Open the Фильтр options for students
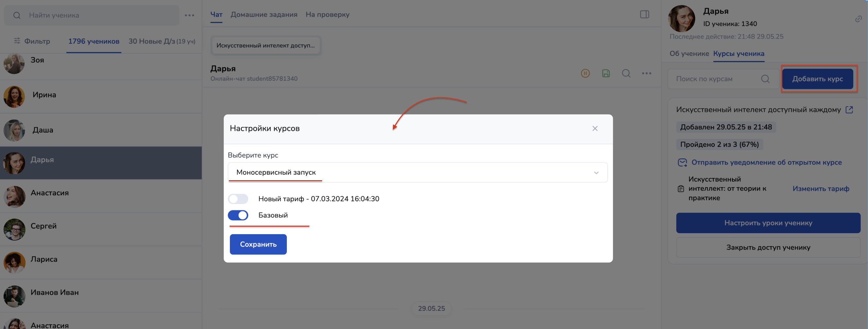The width and height of the screenshot is (868, 329). (x=32, y=41)
